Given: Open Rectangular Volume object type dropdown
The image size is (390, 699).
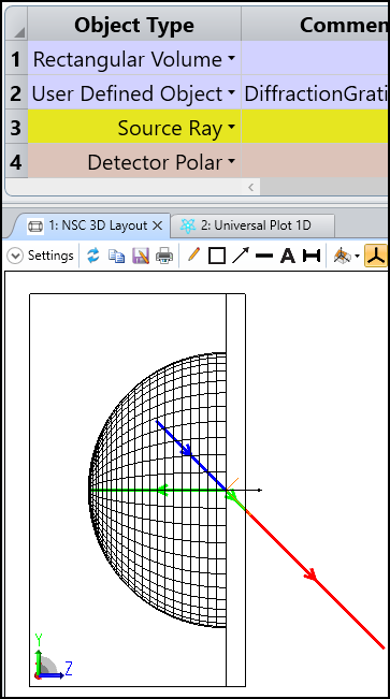Looking at the screenshot, I should [x=231, y=59].
